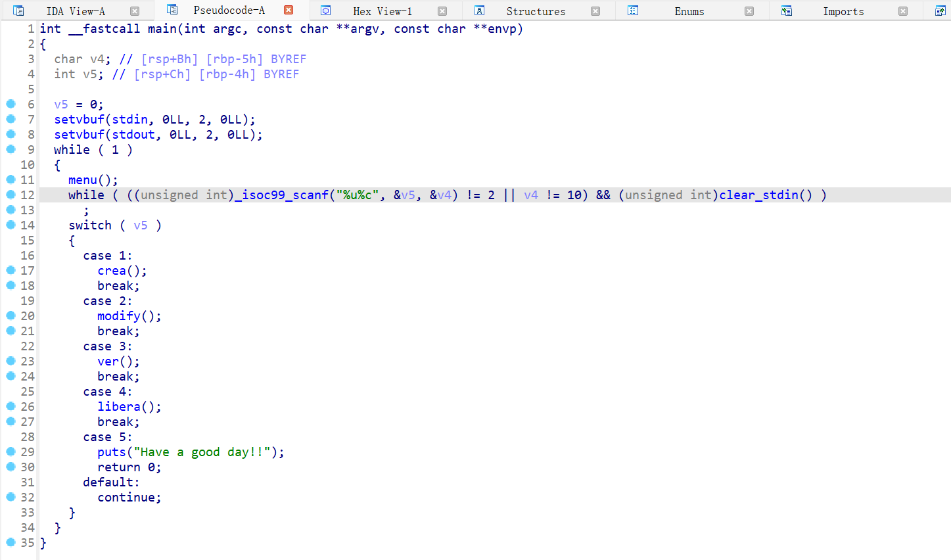
Task: Click the IDA View-A tab icon
Action: click(x=18, y=11)
